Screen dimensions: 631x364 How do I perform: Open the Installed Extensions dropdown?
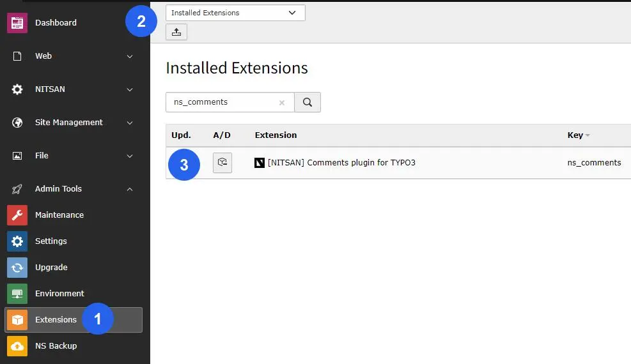pos(235,13)
